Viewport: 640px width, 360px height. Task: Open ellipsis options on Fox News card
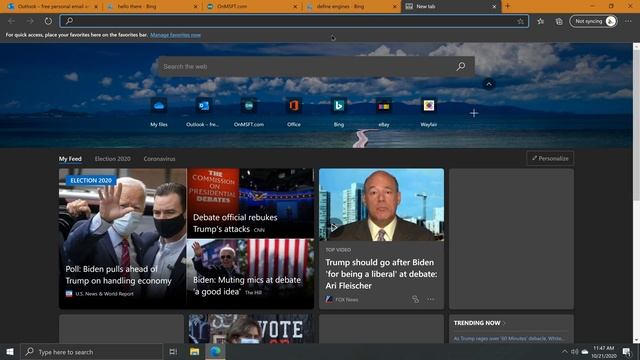pyautogui.click(x=431, y=300)
